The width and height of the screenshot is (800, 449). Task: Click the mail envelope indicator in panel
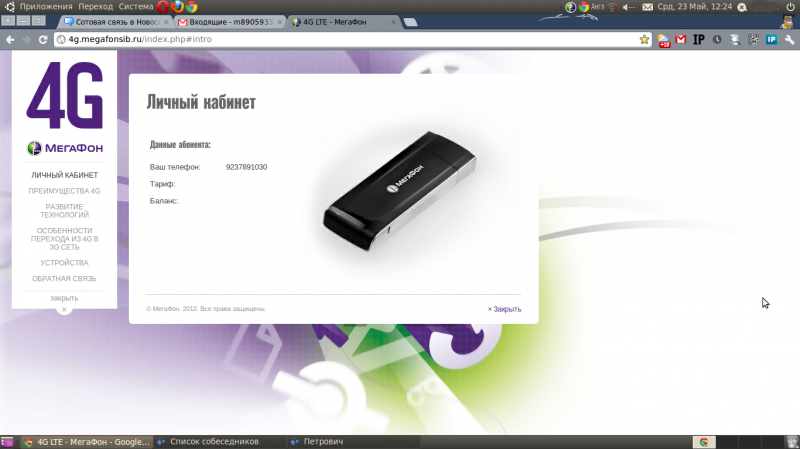point(648,7)
